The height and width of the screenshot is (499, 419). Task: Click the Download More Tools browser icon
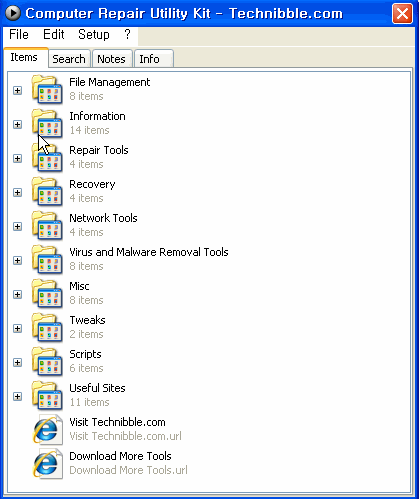pyautogui.click(x=48, y=464)
